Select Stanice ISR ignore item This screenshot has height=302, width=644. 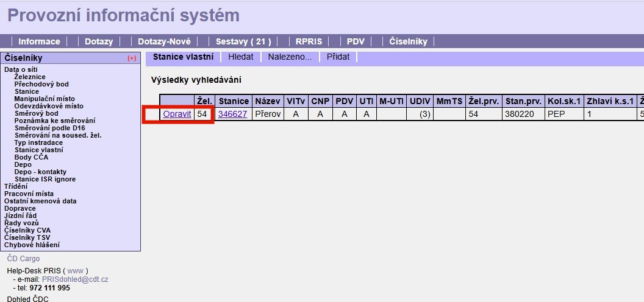coord(45,179)
